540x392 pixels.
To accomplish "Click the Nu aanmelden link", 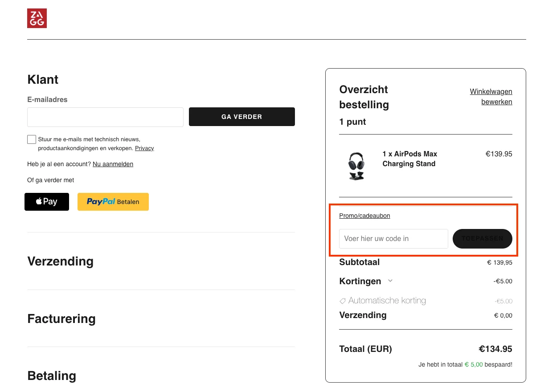I will [113, 164].
